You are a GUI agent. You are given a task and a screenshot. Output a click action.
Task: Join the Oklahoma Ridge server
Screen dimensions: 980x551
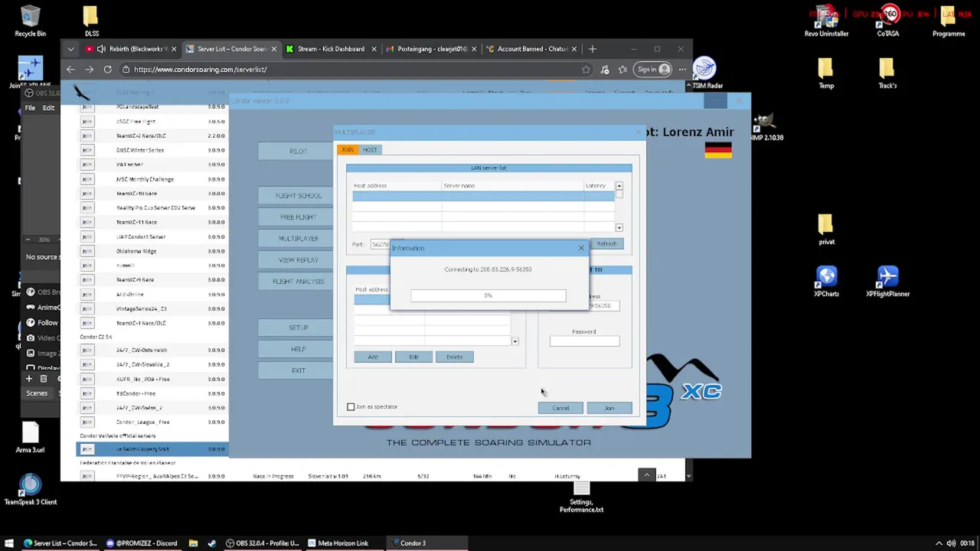tap(87, 251)
